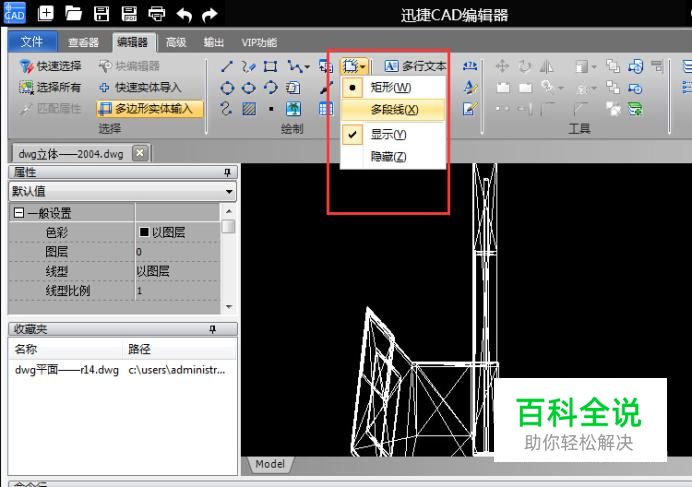Click the New file icon in title bar
Screen dimensions: 692x487
(45, 14)
